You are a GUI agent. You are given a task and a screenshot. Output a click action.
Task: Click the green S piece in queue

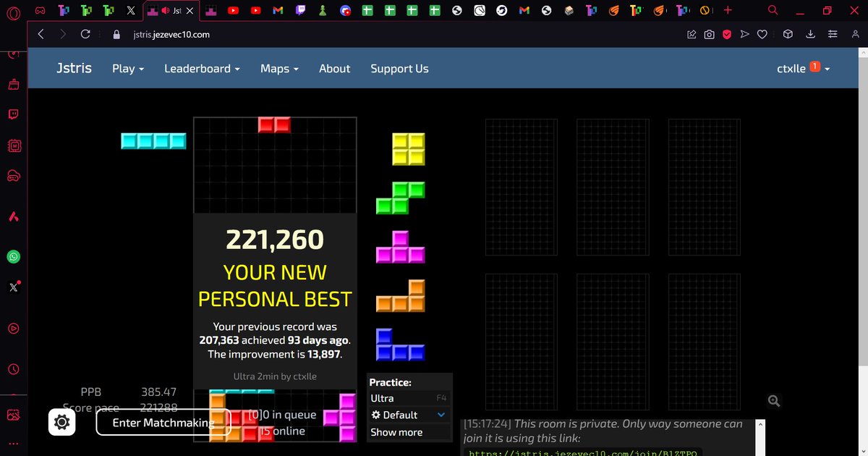[x=400, y=198]
